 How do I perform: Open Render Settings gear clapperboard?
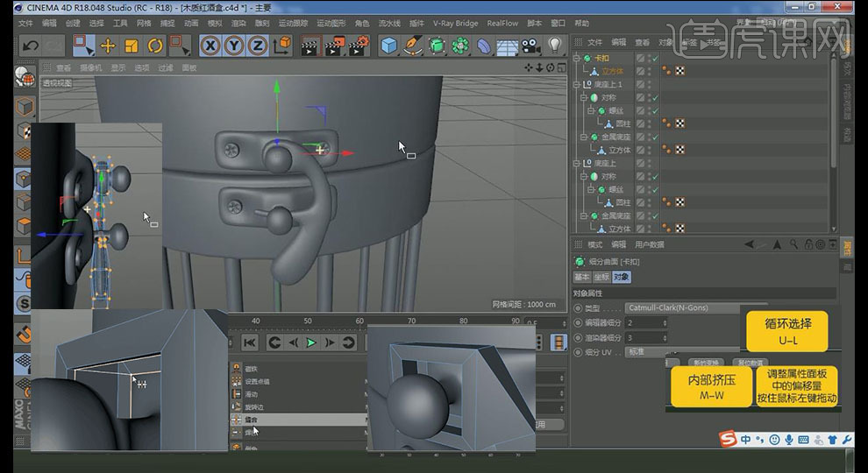[359, 46]
